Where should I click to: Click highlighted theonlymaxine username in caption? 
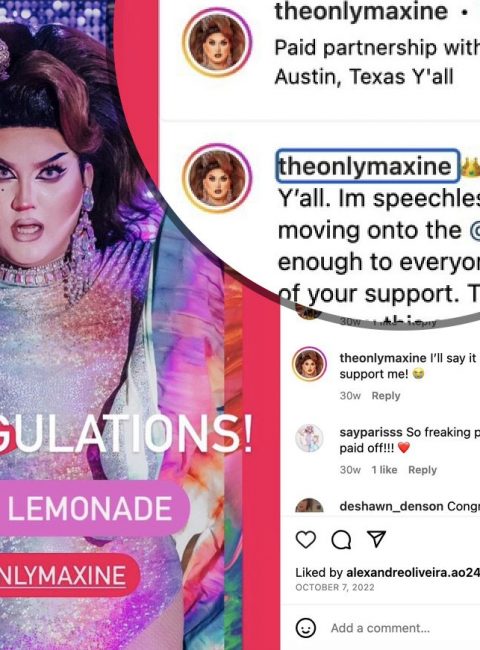click(368, 166)
